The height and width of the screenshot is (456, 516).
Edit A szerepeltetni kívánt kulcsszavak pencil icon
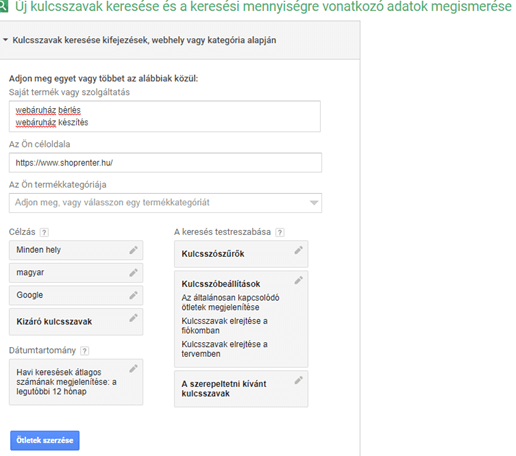[x=298, y=380]
